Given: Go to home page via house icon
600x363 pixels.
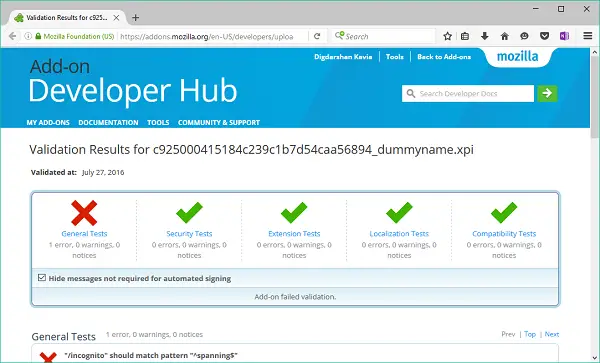Looking at the screenshot, I should pos(505,36).
